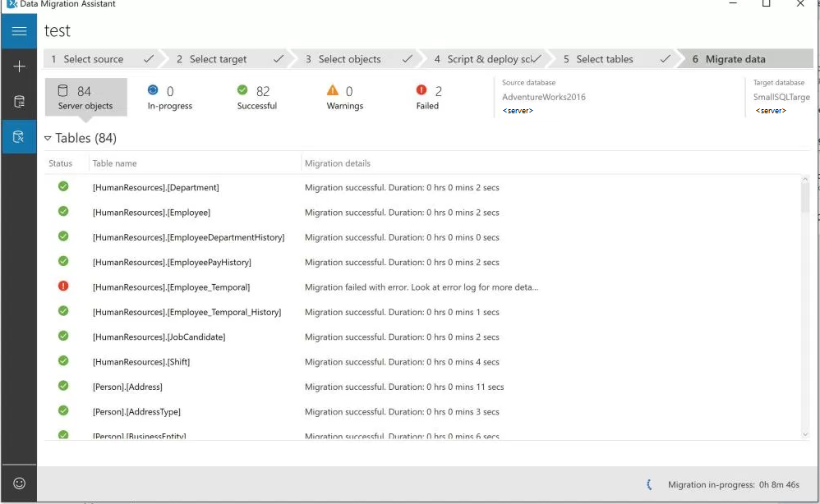Select the [HumanResources].[EmployeePayHistory] table name
The image size is (820, 504).
click(172, 262)
